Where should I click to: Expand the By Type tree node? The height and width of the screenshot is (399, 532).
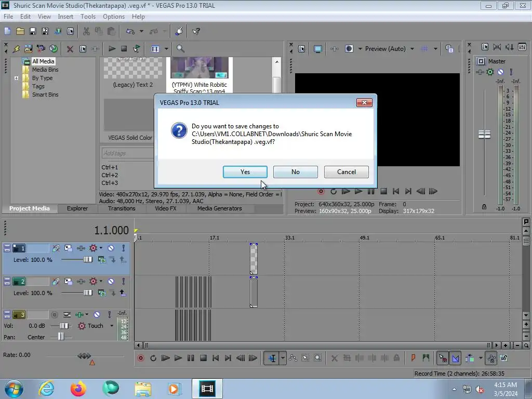point(16,78)
